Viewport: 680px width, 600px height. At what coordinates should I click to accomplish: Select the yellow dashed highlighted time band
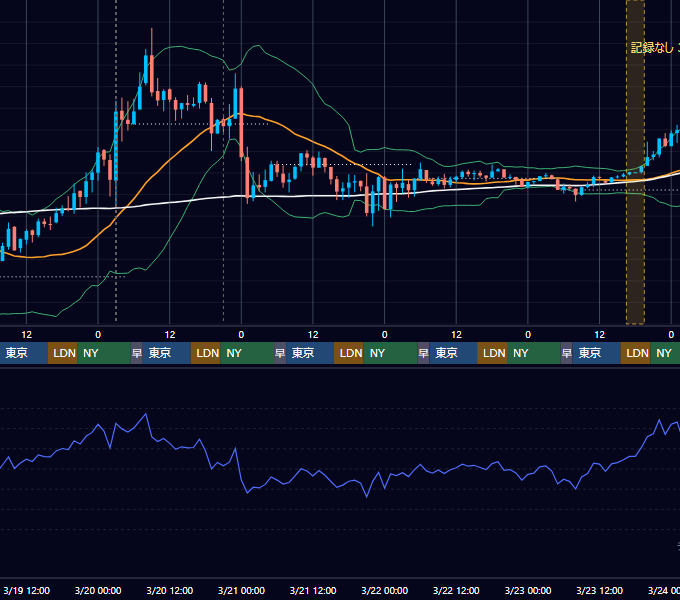tap(635, 162)
